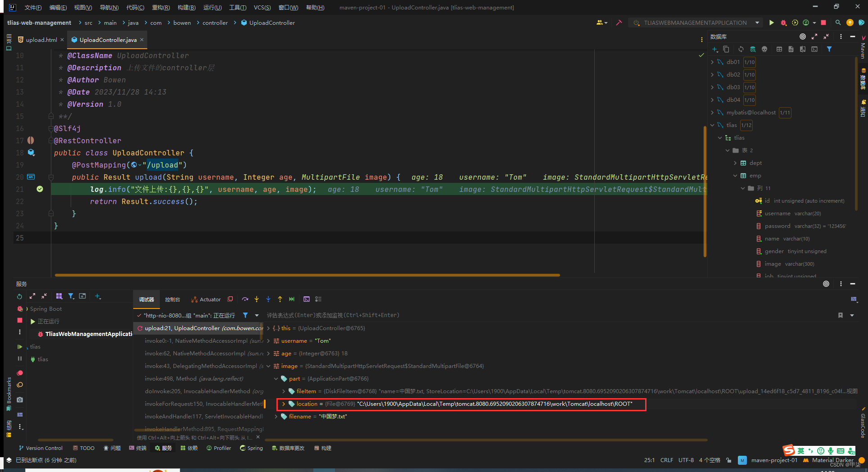Take thread dump with camera icon
This screenshot has width=868, height=472.
[20, 400]
